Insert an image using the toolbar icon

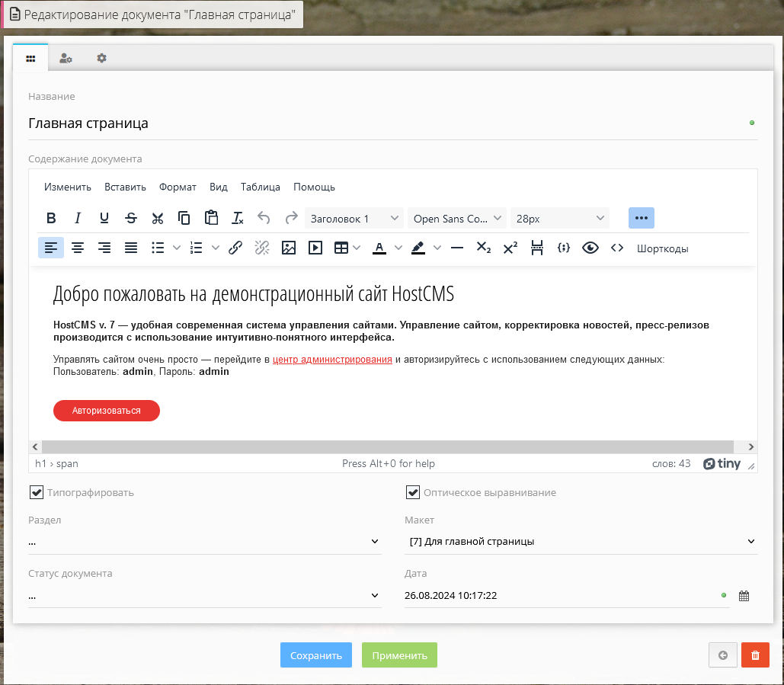[x=289, y=248]
